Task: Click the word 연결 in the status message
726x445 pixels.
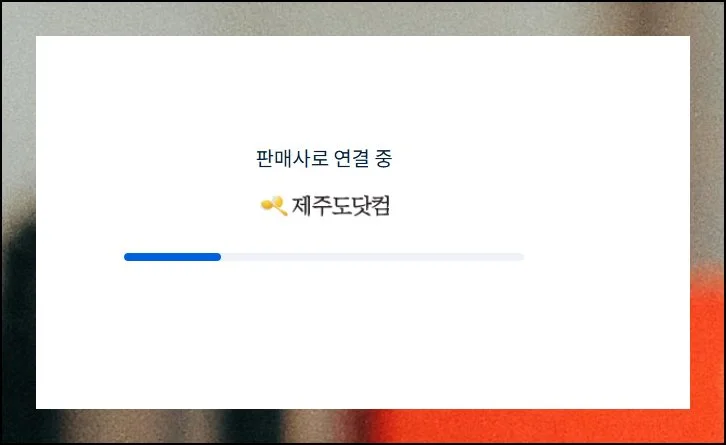Action: pos(351,158)
